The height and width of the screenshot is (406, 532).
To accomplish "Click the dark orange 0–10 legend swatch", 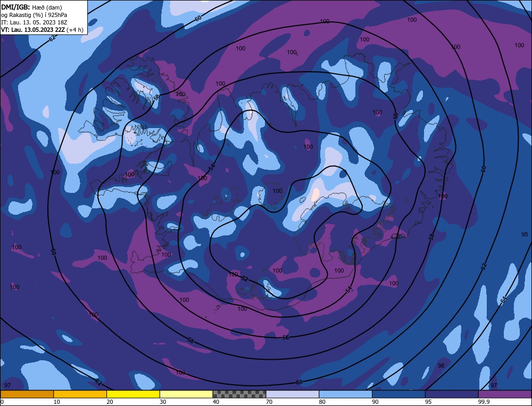I will point(27,394).
